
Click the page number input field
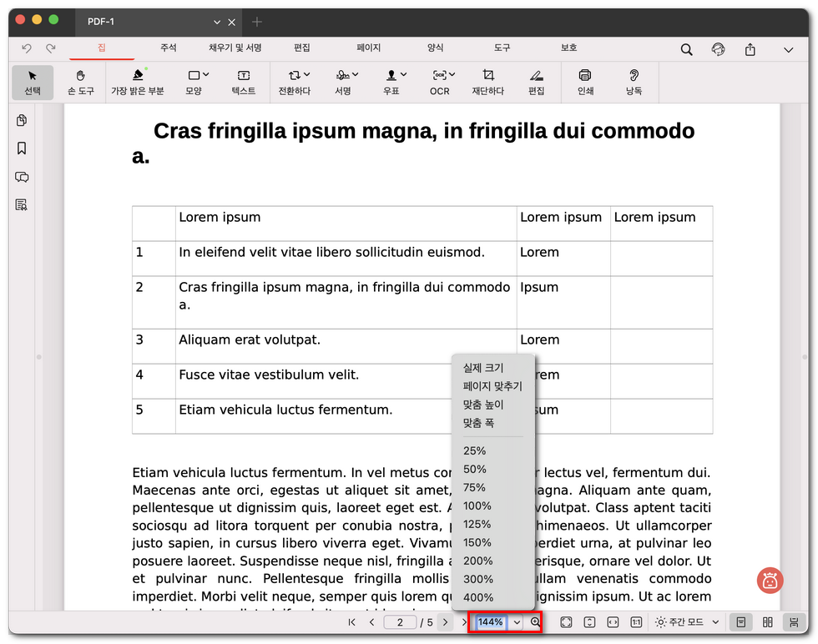tap(400, 622)
